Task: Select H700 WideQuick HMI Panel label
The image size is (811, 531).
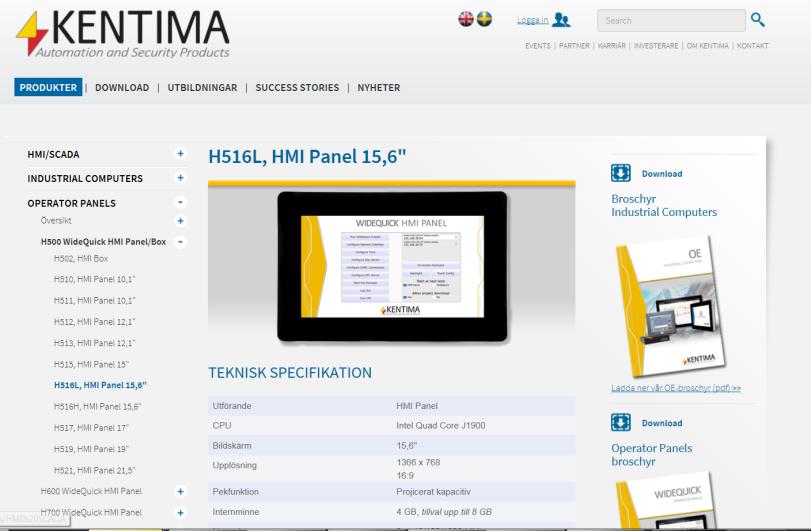Action: coord(91,513)
